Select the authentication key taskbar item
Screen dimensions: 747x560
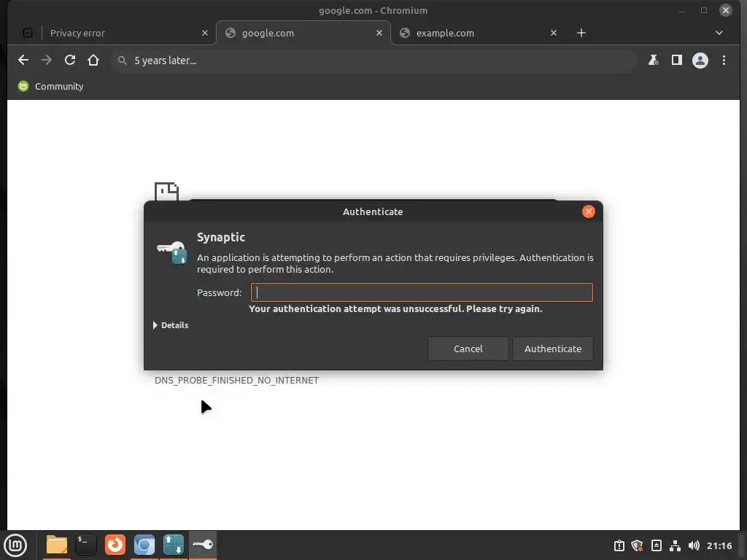pos(203,545)
